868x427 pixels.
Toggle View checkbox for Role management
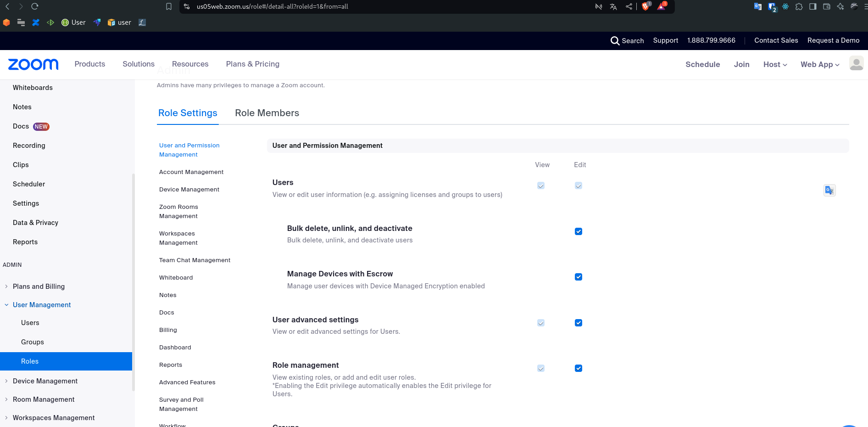click(x=541, y=368)
